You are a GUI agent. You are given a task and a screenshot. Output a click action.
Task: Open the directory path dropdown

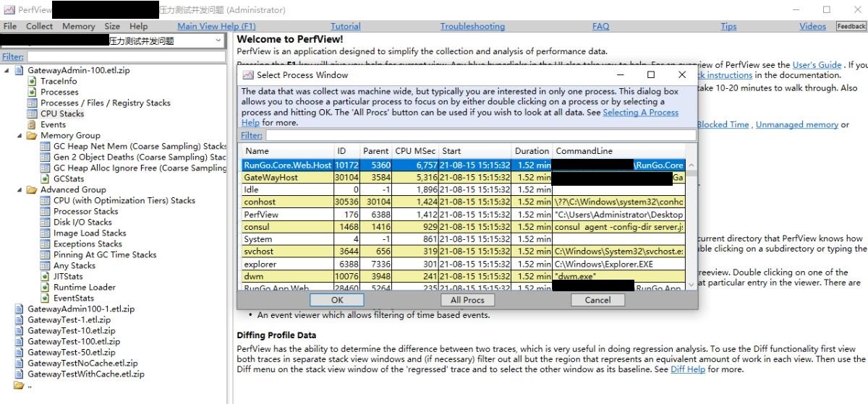219,41
